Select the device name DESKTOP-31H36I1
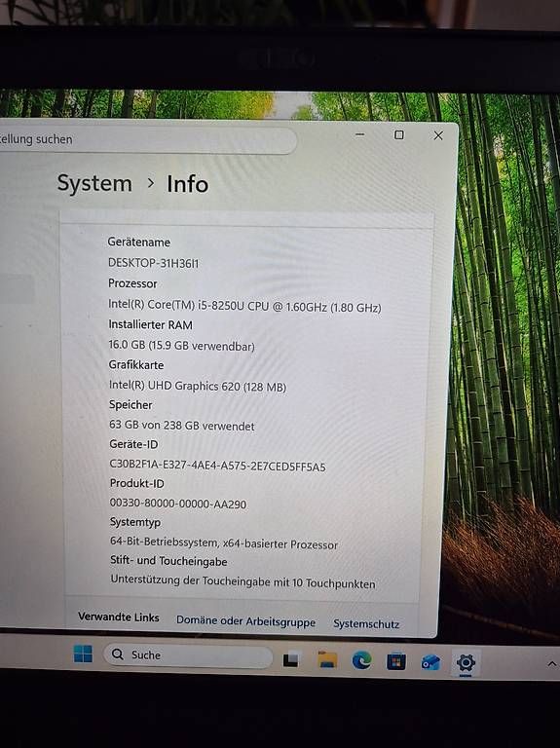This screenshot has height=748, width=560. 153,263
